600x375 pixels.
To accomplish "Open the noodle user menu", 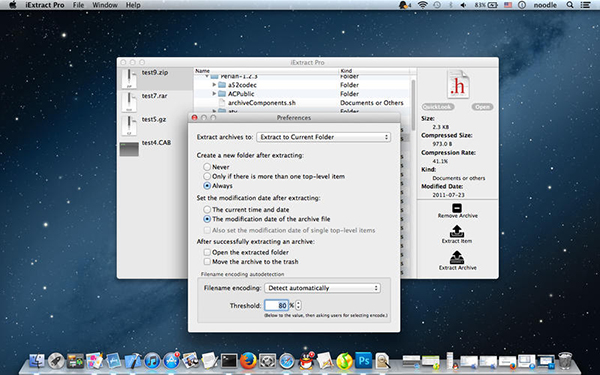I will [x=545, y=5].
